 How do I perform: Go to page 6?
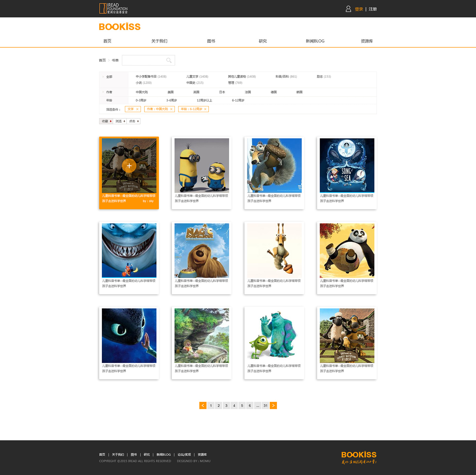tap(250, 406)
